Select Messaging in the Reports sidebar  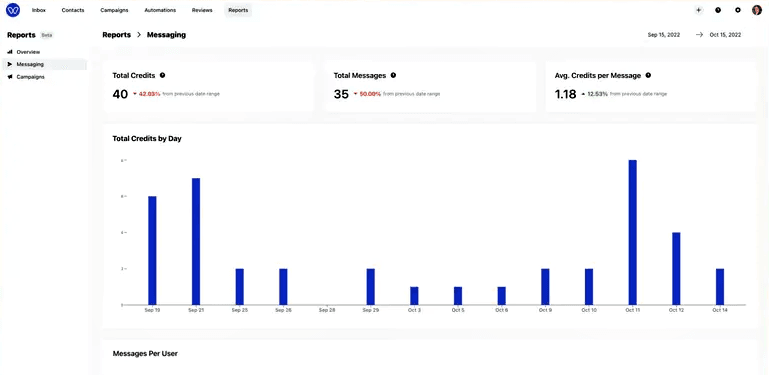(45, 64)
